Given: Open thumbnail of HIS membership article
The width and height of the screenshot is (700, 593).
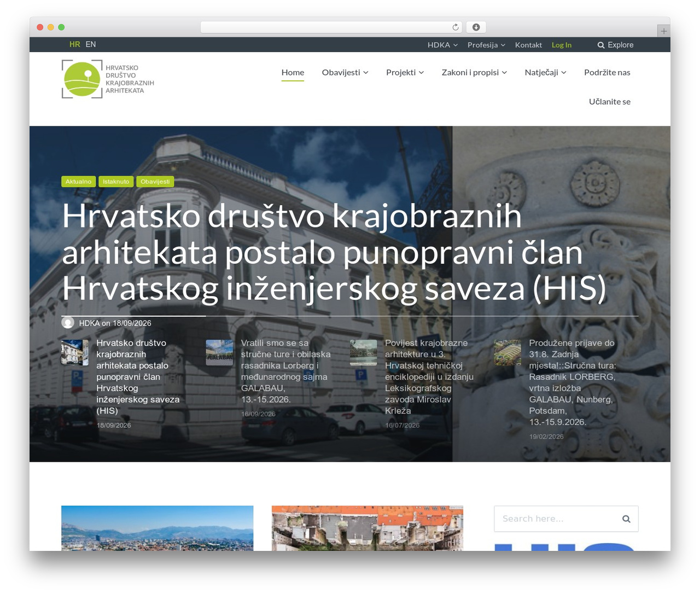Looking at the screenshot, I should [75, 353].
